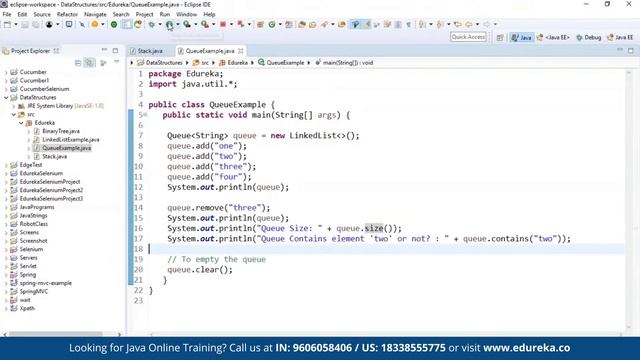The image size is (640, 360).
Task: Open the Source menu
Action: click(x=42, y=14)
